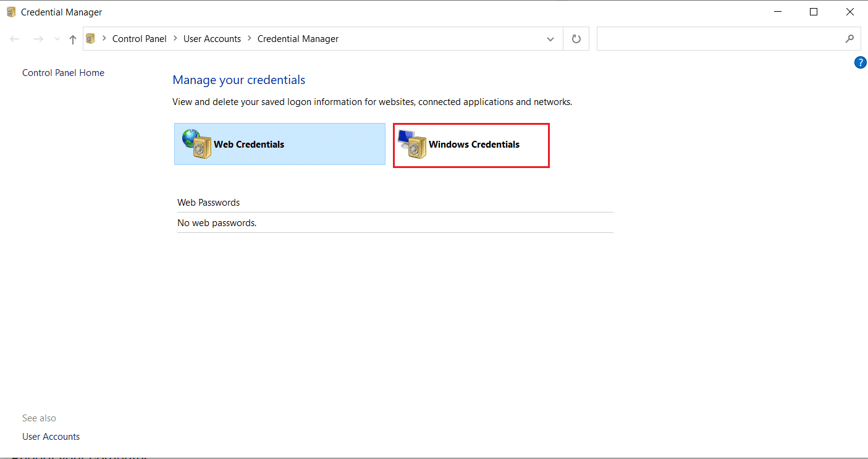868x459 pixels.
Task: Click the search magnifier icon
Action: tap(850, 38)
